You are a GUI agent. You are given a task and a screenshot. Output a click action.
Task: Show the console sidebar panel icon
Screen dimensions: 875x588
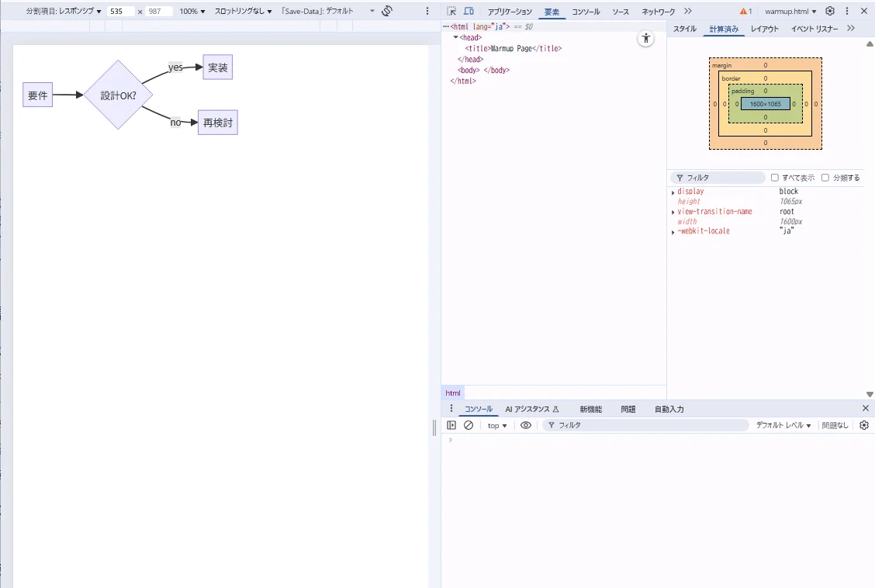(451, 425)
